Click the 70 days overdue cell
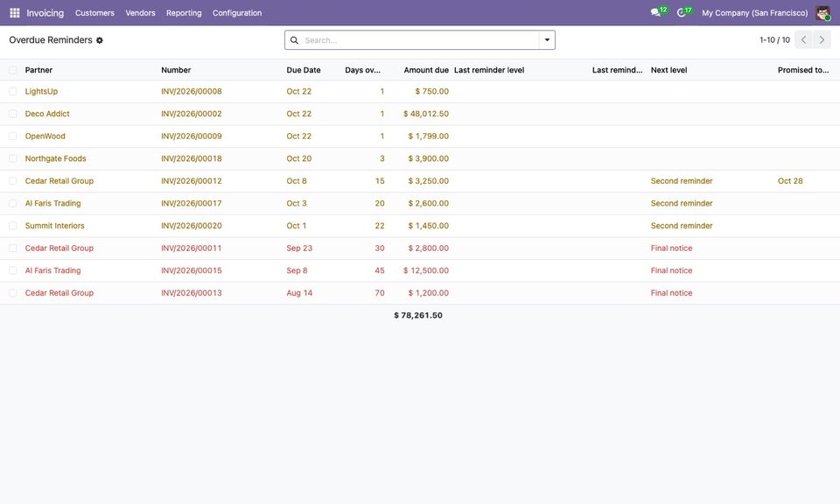The height and width of the screenshot is (504, 840). [x=379, y=293]
